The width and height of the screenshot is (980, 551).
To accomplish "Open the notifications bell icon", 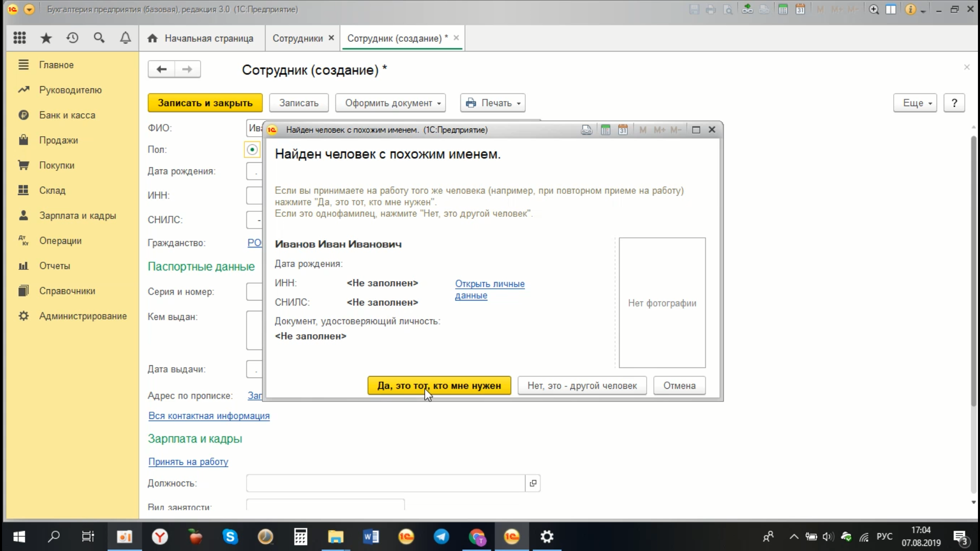I will pyautogui.click(x=125, y=38).
